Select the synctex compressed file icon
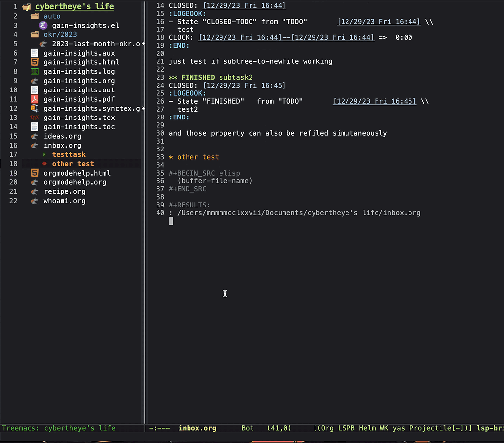This screenshot has width=504, height=443. [x=34, y=108]
